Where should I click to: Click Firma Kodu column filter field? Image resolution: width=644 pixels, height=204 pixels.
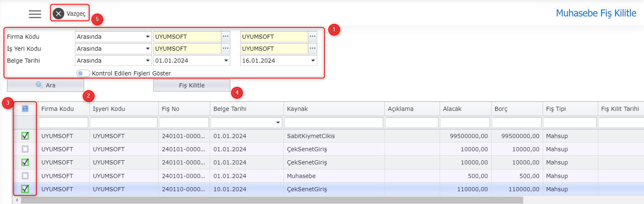[x=63, y=122]
